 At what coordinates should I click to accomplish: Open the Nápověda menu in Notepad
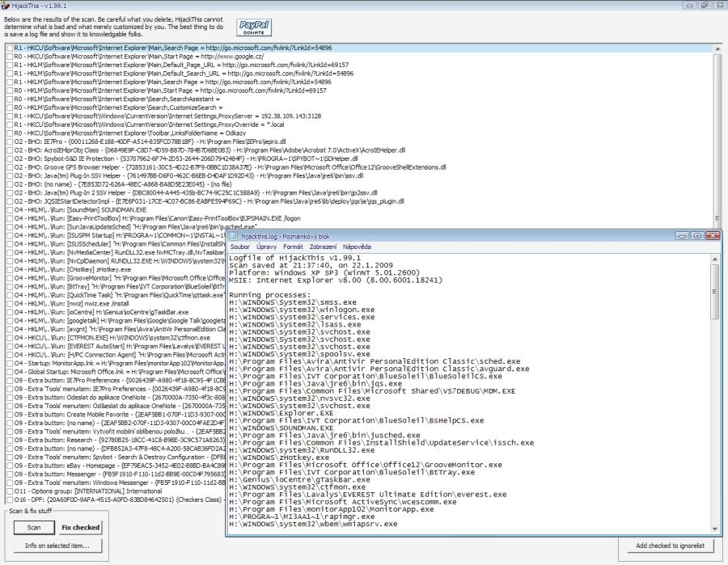[x=357, y=247]
